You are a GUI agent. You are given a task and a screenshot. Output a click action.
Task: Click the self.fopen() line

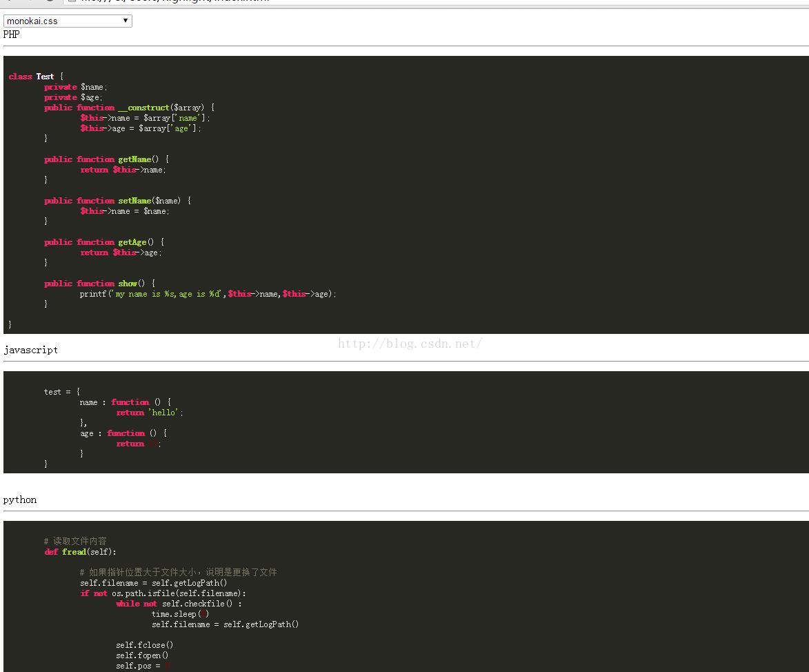point(142,655)
